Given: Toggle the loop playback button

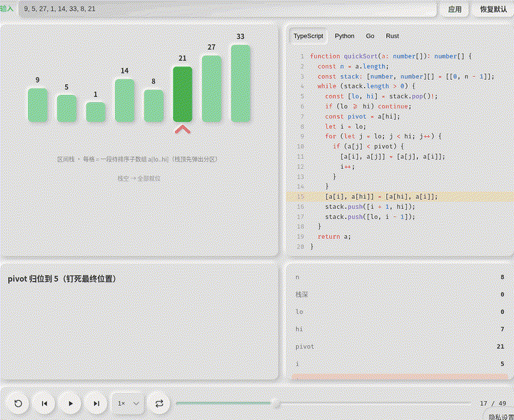Looking at the screenshot, I should 159,404.
